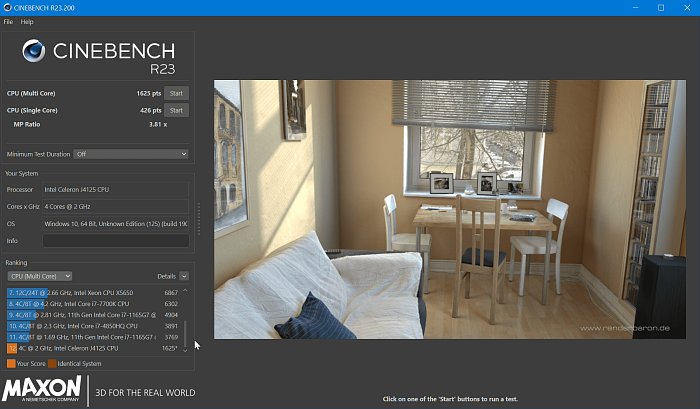
Task: Click score 4904 in ranking list
Action: point(171,315)
